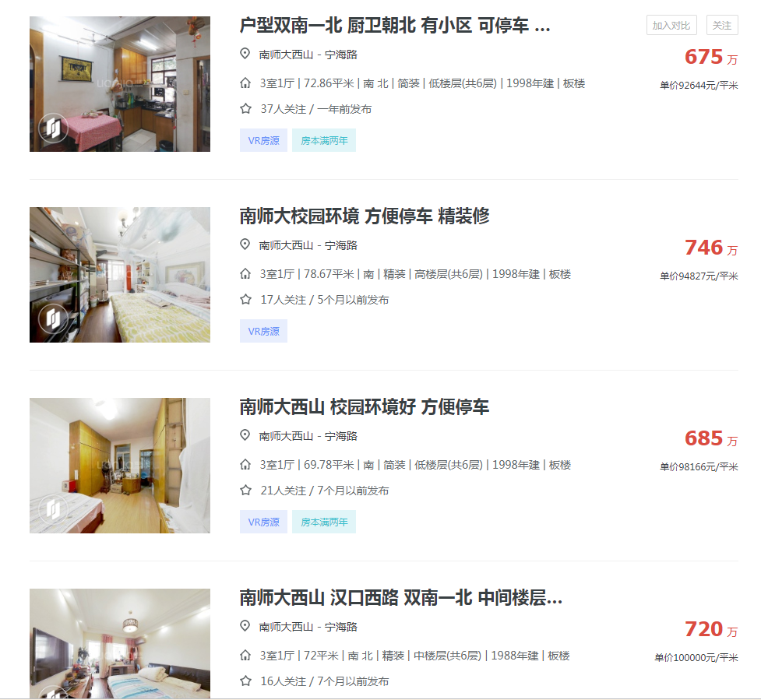The image size is (761, 700).
Task: Click the 关注 button
Action: coord(722,25)
